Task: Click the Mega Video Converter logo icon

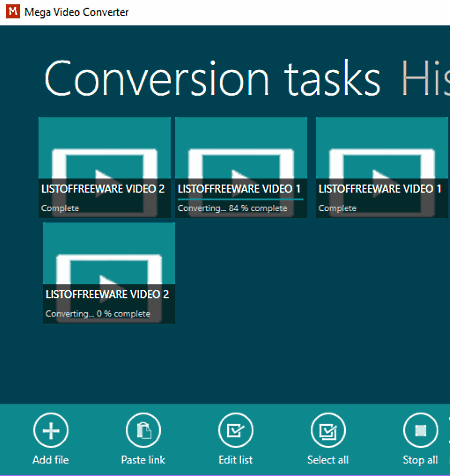Action: coord(13,11)
